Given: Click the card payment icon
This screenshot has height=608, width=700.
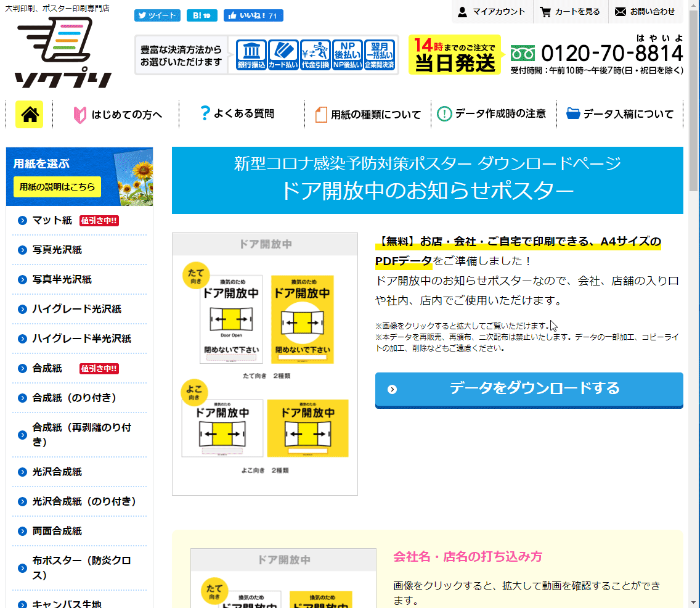Looking at the screenshot, I should pos(283,55).
